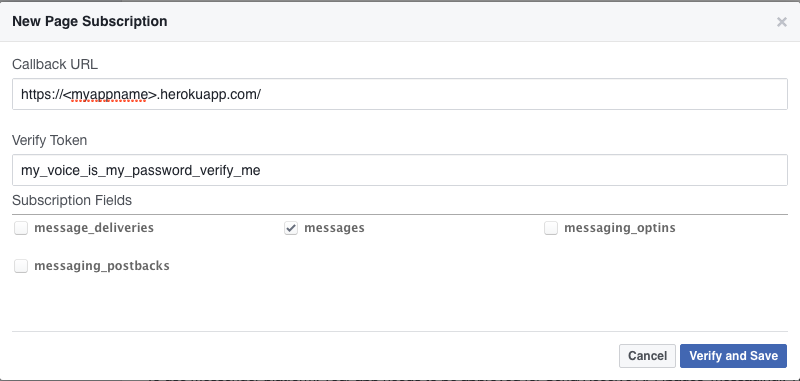Close the New Page Subscription dialog
The width and height of the screenshot is (800, 381).
pos(781,22)
